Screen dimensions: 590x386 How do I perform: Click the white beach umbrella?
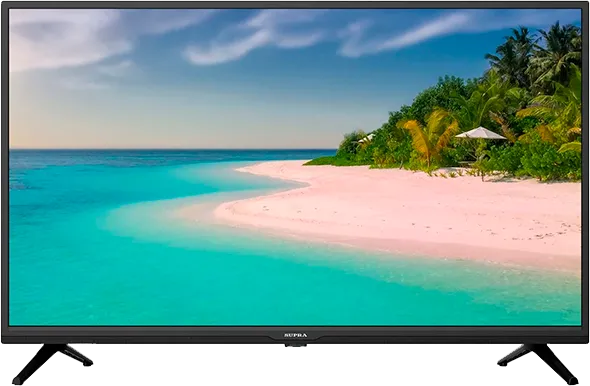481,133
